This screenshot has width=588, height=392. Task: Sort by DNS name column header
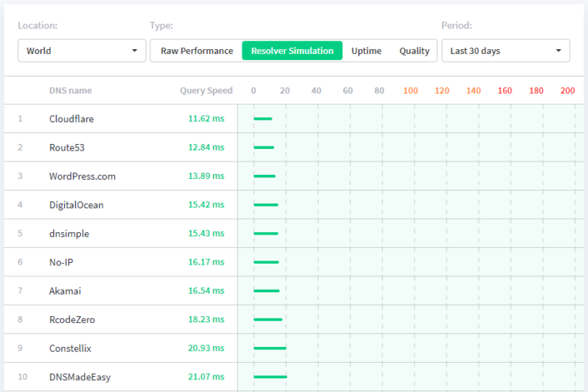pyautogui.click(x=71, y=90)
